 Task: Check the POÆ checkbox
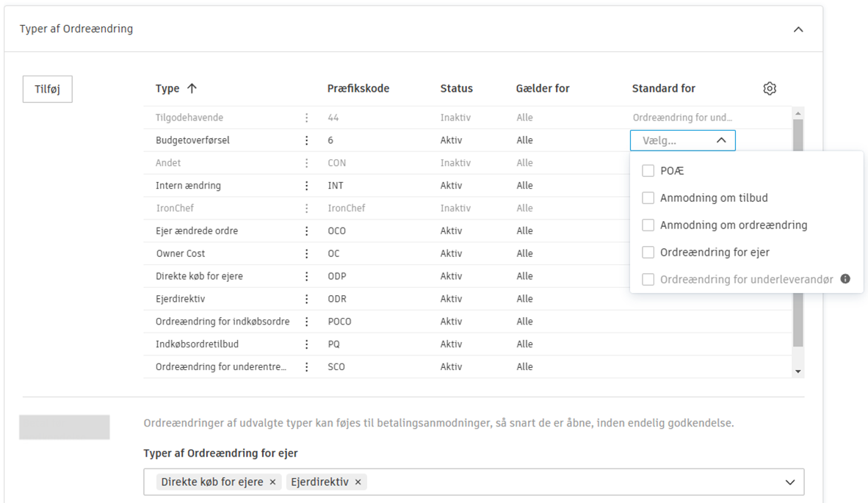[x=648, y=171]
